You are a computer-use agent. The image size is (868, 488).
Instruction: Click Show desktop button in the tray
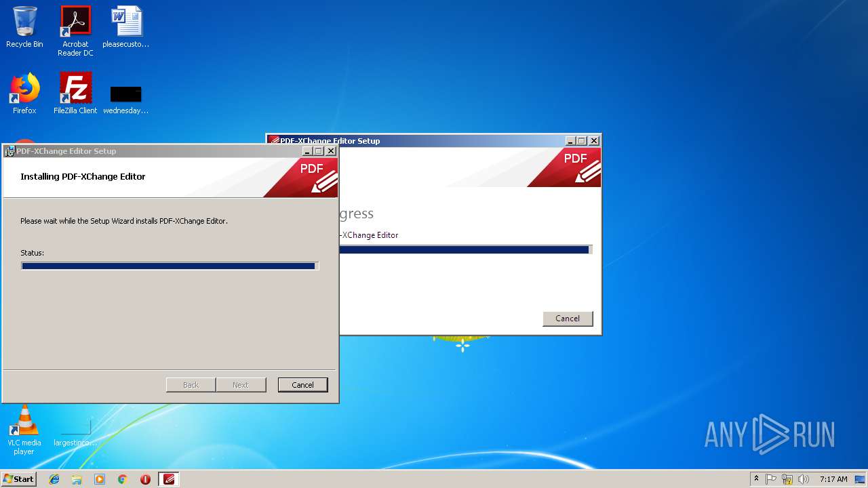tap(861, 479)
